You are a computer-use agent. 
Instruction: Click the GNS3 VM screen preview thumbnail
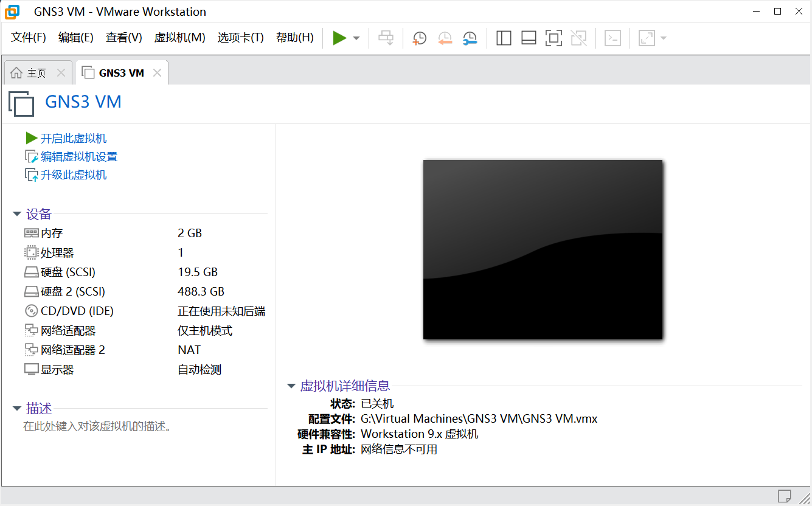click(x=542, y=249)
